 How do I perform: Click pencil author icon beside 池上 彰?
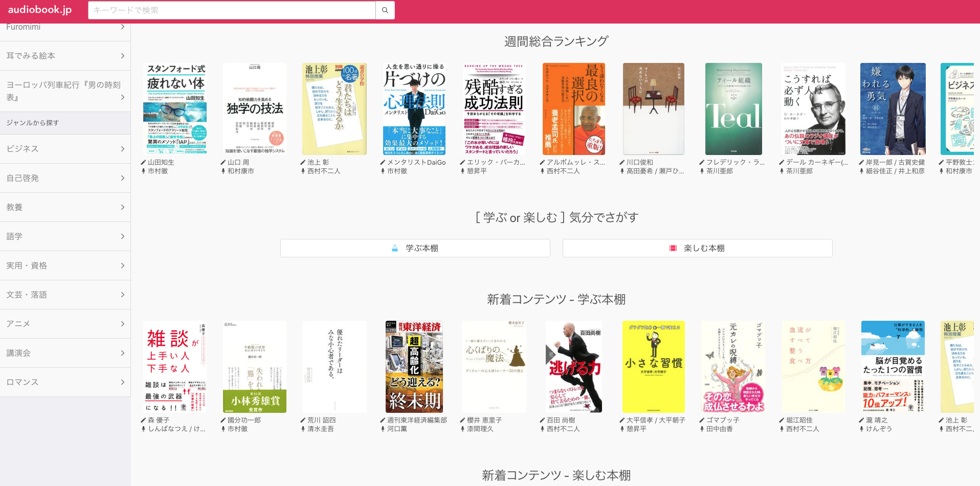303,162
